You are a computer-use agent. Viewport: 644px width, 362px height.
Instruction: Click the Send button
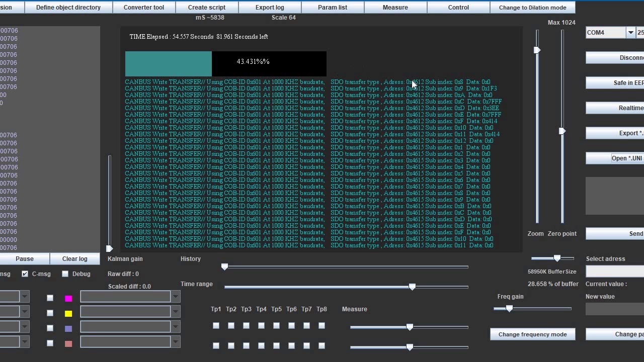[615, 233]
